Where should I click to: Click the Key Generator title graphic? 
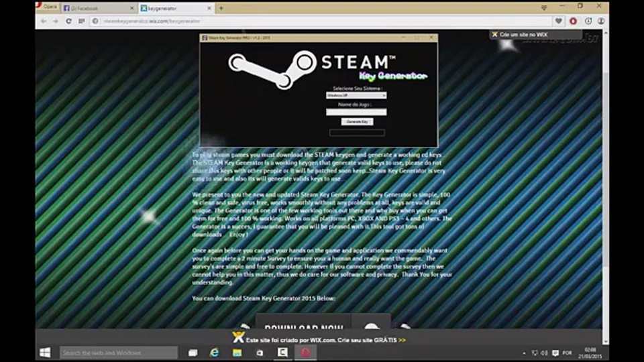393,76
